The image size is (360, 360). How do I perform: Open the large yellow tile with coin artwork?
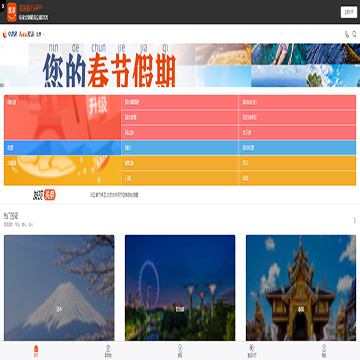click(62, 171)
